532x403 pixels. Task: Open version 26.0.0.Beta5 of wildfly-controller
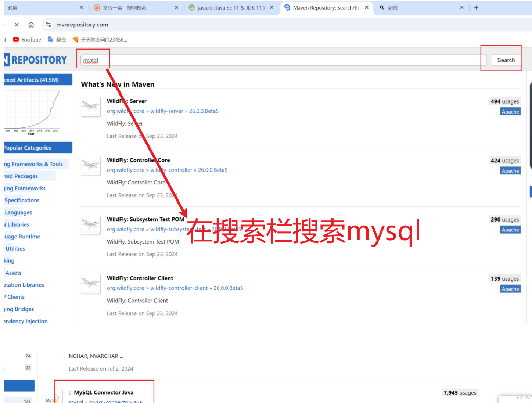[x=213, y=170]
